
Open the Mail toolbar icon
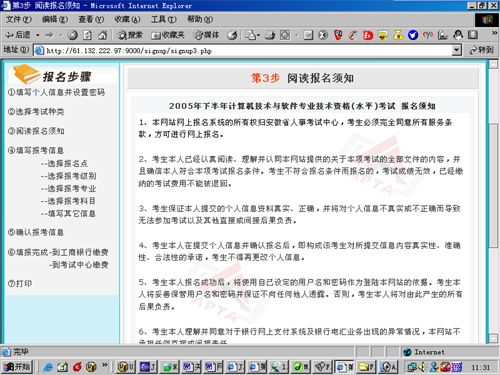(x=252, y=35)
